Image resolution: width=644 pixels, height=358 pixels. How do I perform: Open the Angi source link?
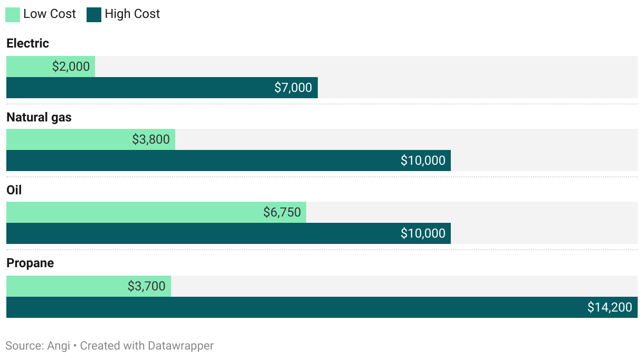coord(59,346)
